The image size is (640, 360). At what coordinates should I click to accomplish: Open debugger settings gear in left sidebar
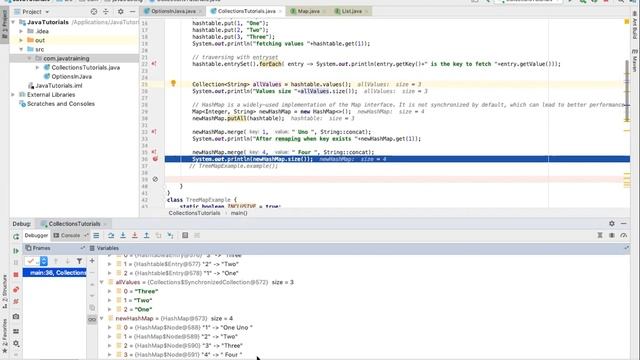coord(16,343)
